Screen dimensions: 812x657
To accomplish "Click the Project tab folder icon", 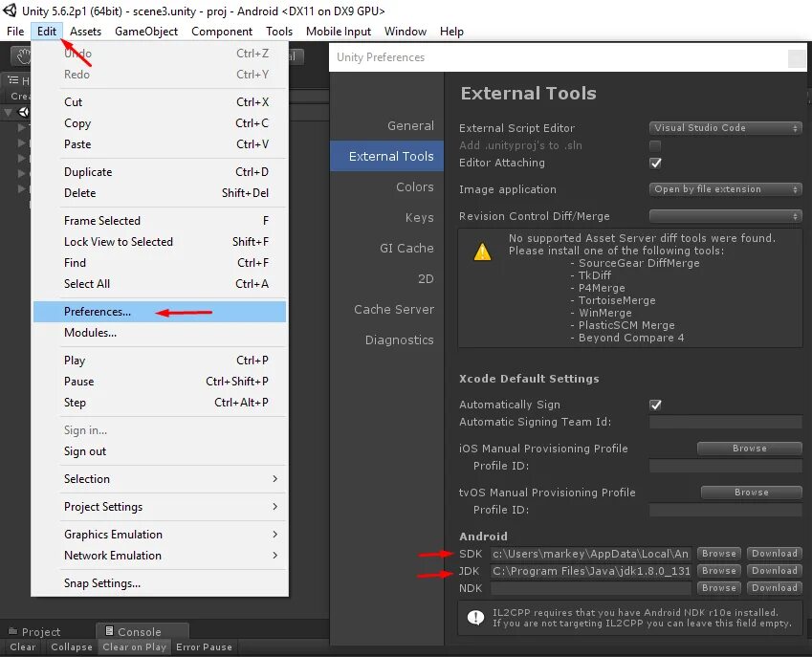I will tap(13, 630).
